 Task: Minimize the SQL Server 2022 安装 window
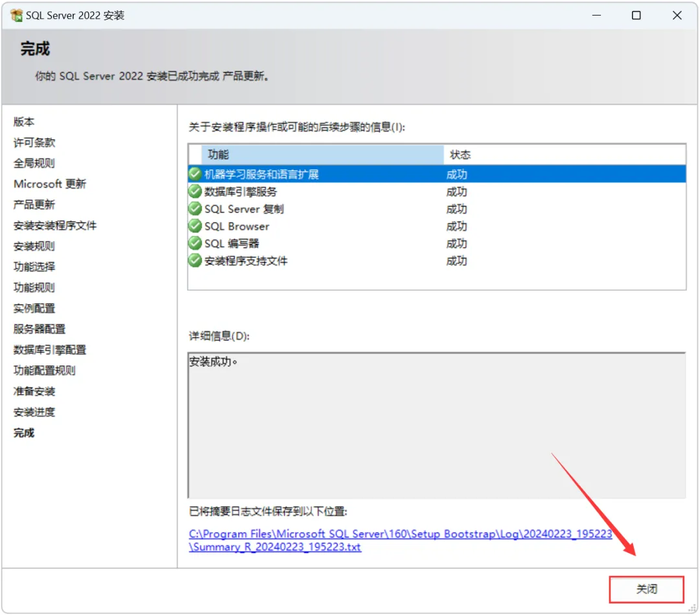tap(596, 15)
